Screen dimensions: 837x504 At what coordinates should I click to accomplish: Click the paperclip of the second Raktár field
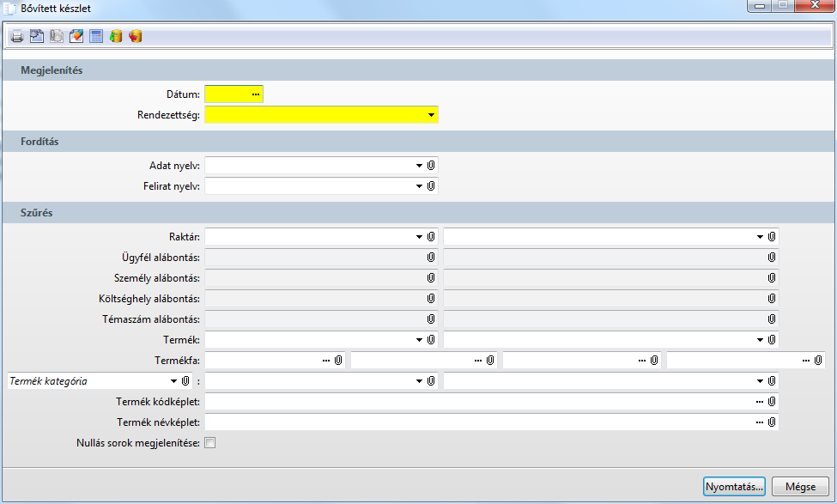(772, 236)
